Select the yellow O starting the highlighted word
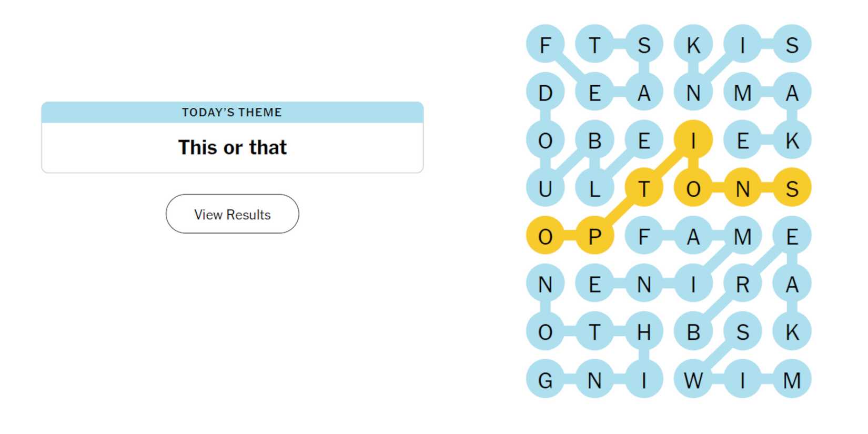The image size is (868, 434). pyautogui.click(x=544, y=237)
